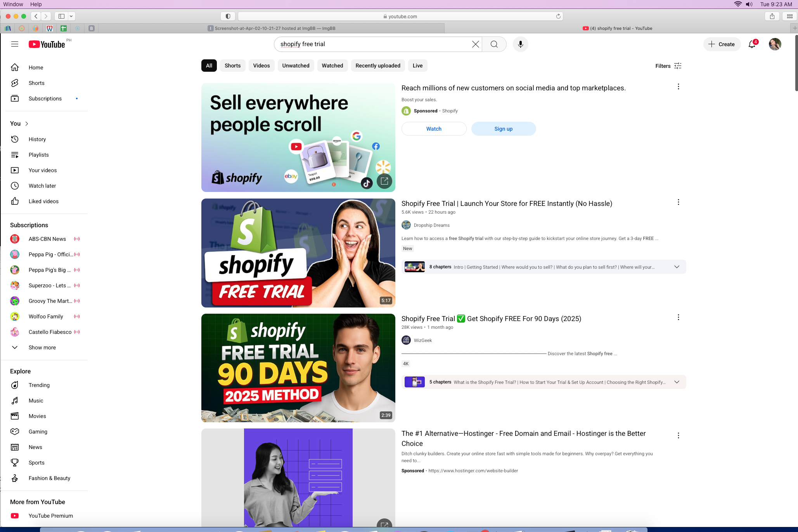Open the Dropship Dreams channel link

[x=432, y=225]
